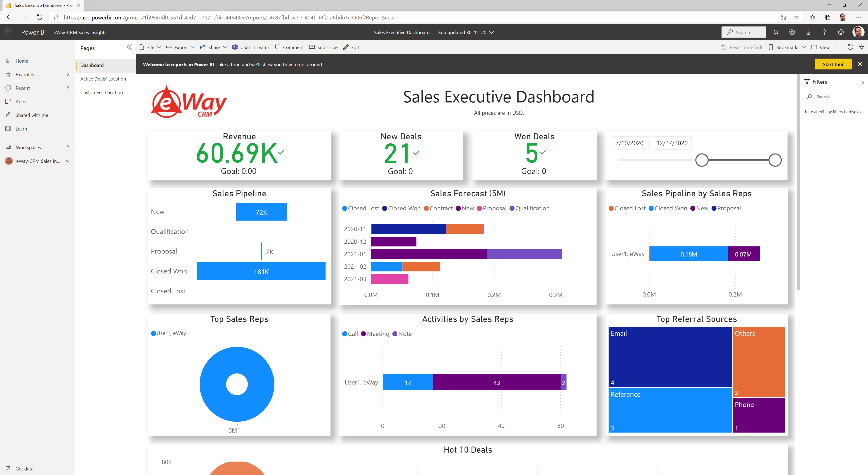Viewport: 868px width, 475px height.
Task: Click the blue Closed Won 181K bar
Action: (261, 271)
